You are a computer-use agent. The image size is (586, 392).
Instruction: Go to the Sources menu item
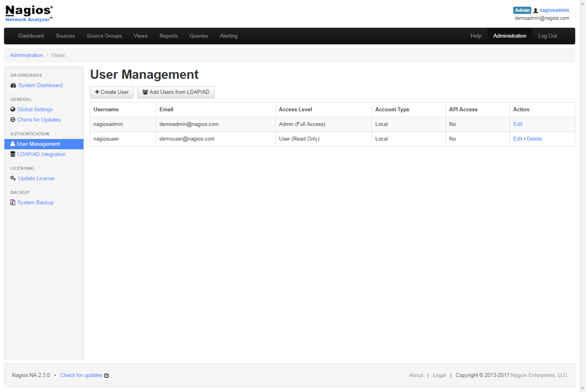[65, 36]
